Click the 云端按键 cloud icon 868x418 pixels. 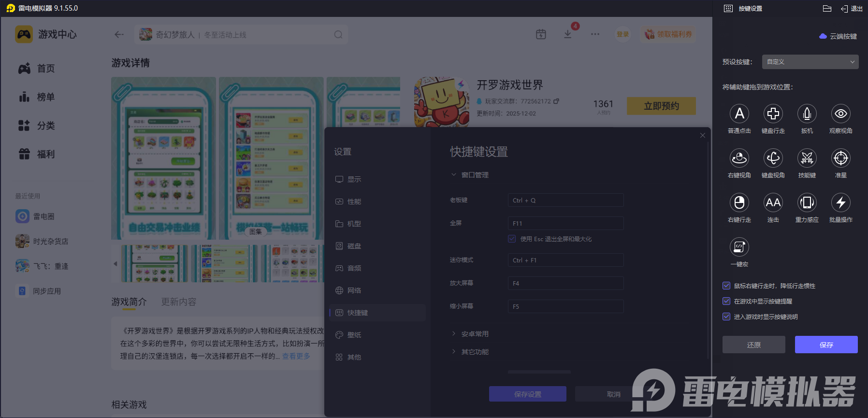[x=823, y=36]
